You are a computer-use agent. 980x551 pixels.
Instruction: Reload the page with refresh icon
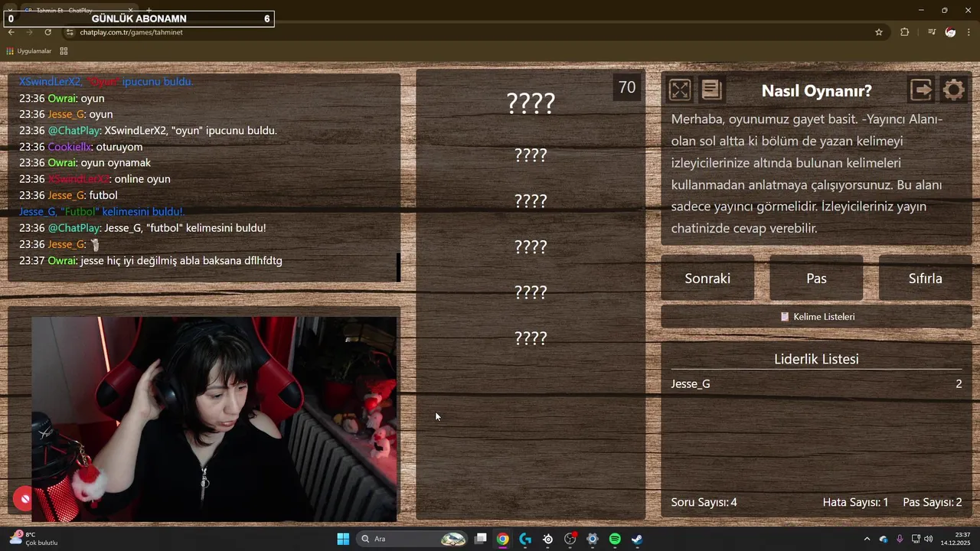click(48, 32)
